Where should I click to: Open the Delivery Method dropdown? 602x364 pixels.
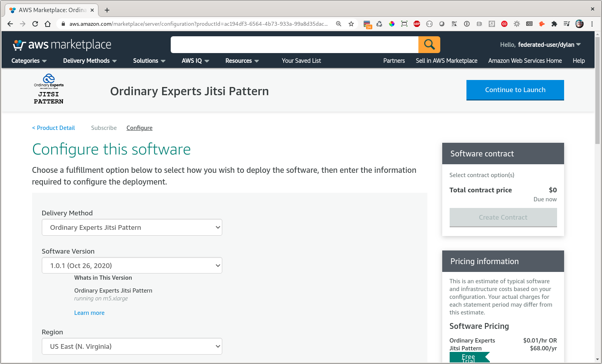pyautogui.click(x=132, y=227)
